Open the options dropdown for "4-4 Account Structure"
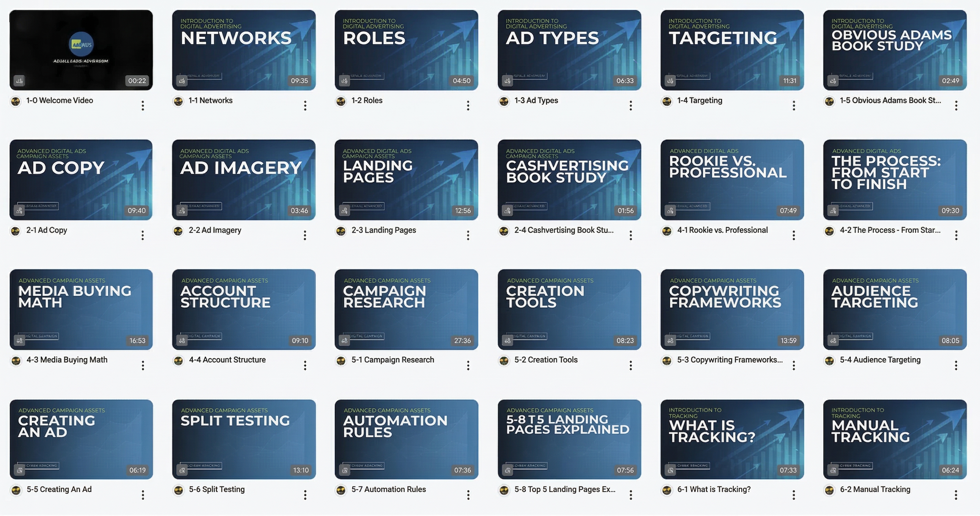The image size is (980, 516). (305, 365)
